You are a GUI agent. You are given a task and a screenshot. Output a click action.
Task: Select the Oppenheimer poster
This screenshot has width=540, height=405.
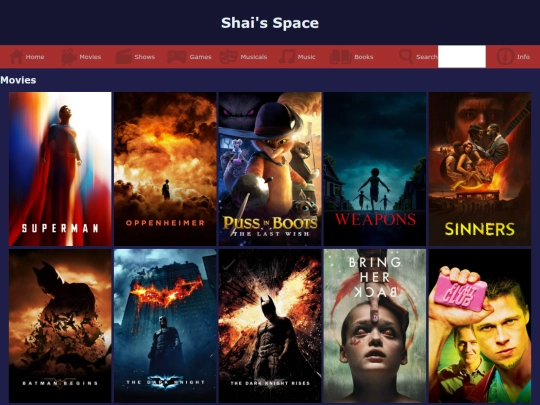coord(165,169)
